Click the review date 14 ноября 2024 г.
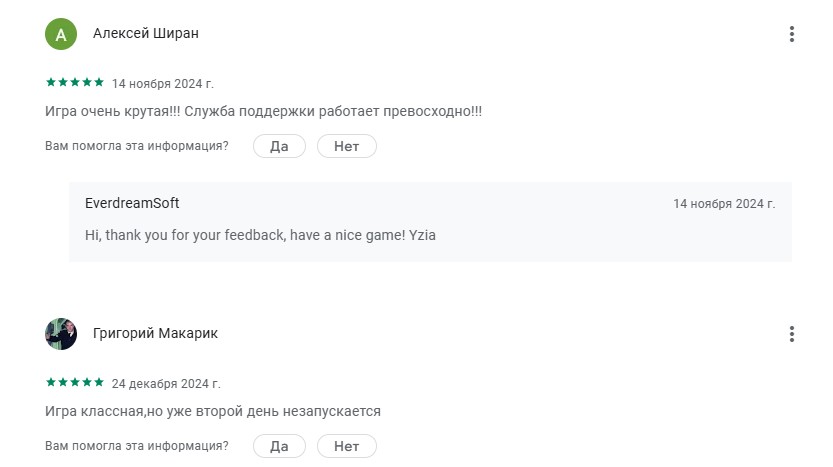Image resolution: width=833 pixels, height=467 pixels. [x=163, y=83]
